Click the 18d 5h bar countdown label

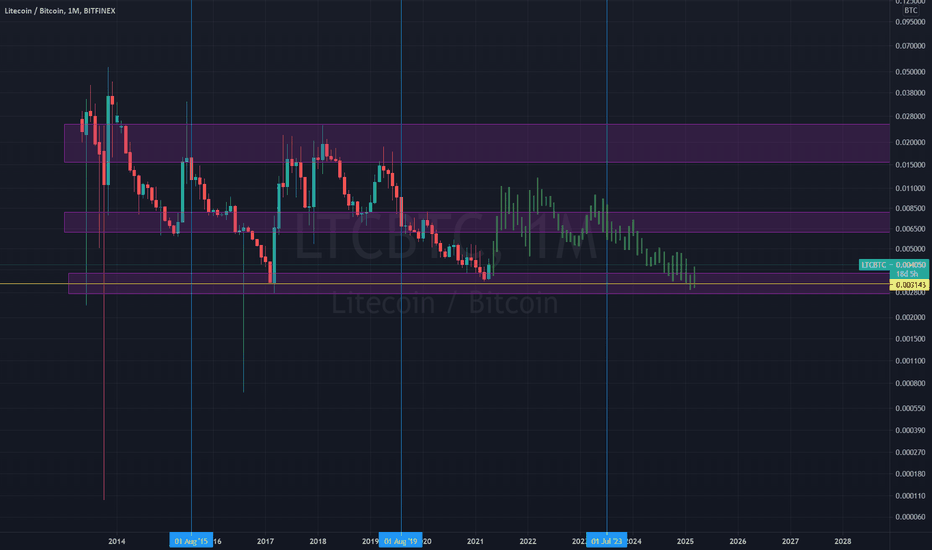(909, 274)
